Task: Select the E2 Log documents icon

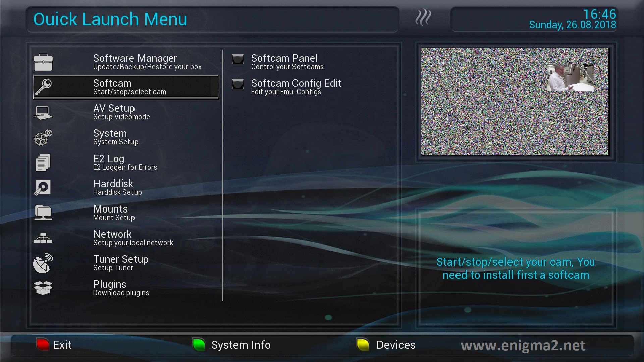Action: (43, 162)
